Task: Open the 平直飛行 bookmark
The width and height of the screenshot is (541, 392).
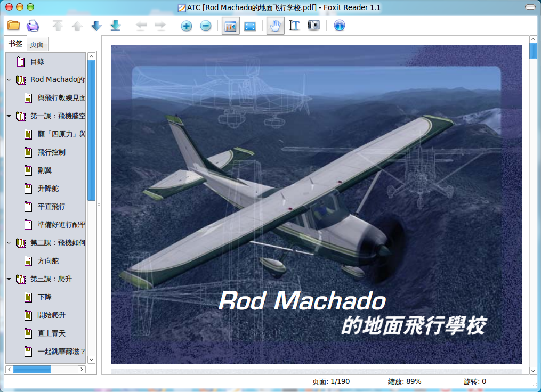Action: (51, 207)
